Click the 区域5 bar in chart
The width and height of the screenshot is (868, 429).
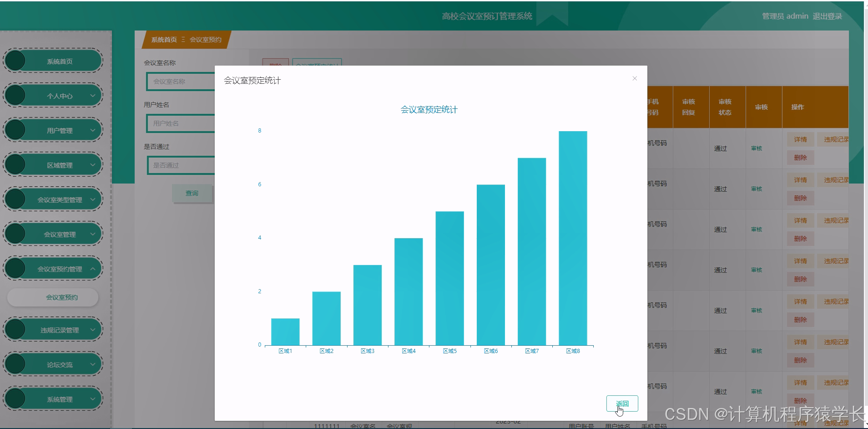point(449,278)
